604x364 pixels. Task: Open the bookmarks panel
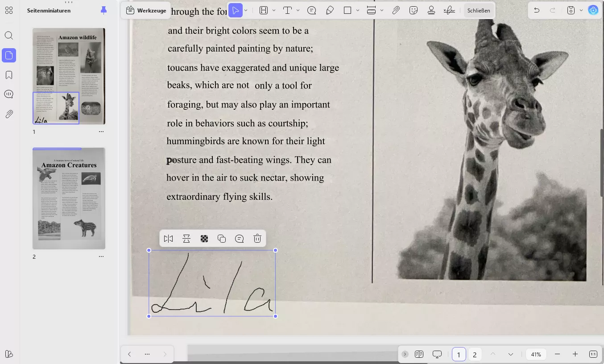pos(9,75)
